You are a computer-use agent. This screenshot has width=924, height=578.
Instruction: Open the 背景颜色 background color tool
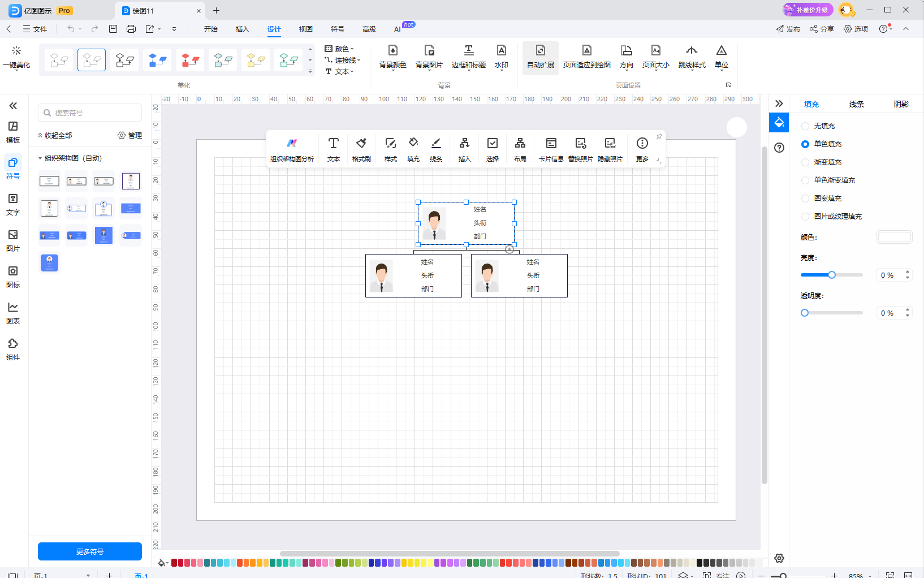click(x=393, y=57)
